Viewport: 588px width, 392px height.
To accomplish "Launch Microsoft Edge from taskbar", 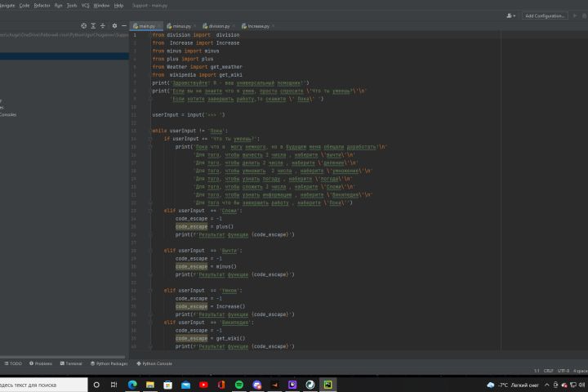I will (x=132, y=385).
